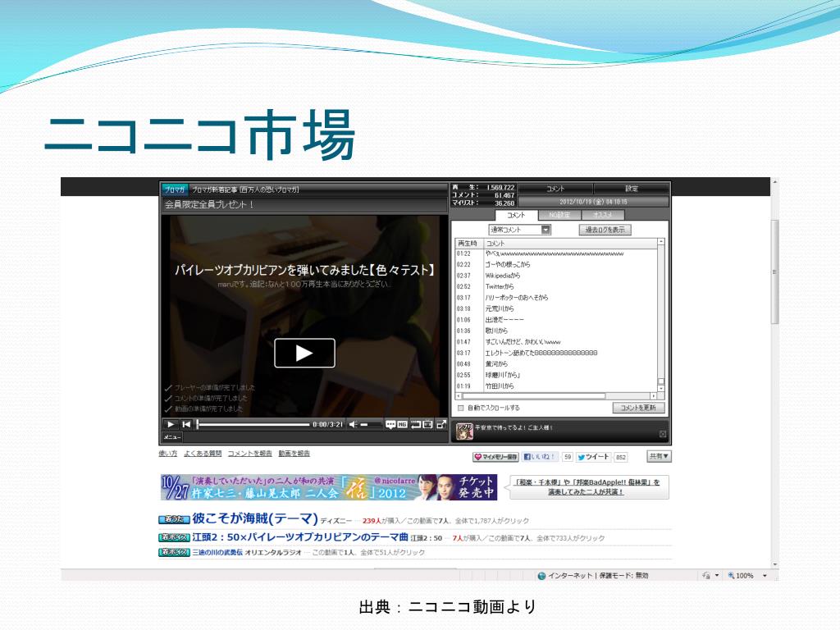Select the comment '元荒川から'

pyautogui.click(x=500, y=309)
